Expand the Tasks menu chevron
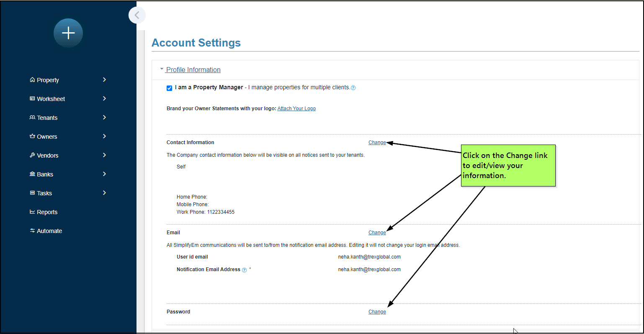This screenshot has width=644, height=334. click(x=104, y=193)
